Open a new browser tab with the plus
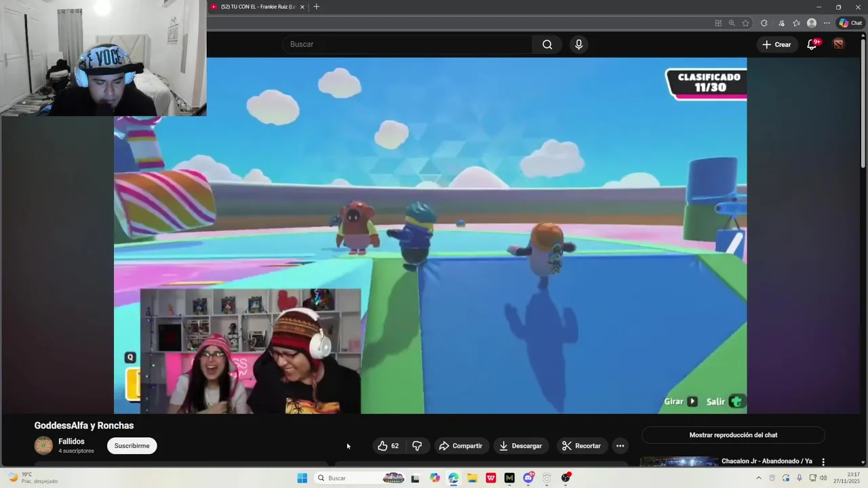 pos(316,7)
